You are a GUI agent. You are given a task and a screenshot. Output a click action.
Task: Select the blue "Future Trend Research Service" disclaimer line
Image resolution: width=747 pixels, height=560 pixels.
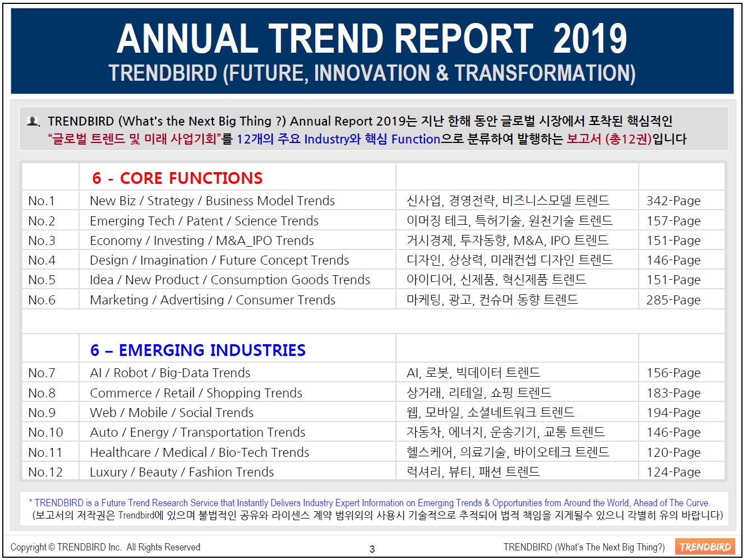click(x=370, y=503)
